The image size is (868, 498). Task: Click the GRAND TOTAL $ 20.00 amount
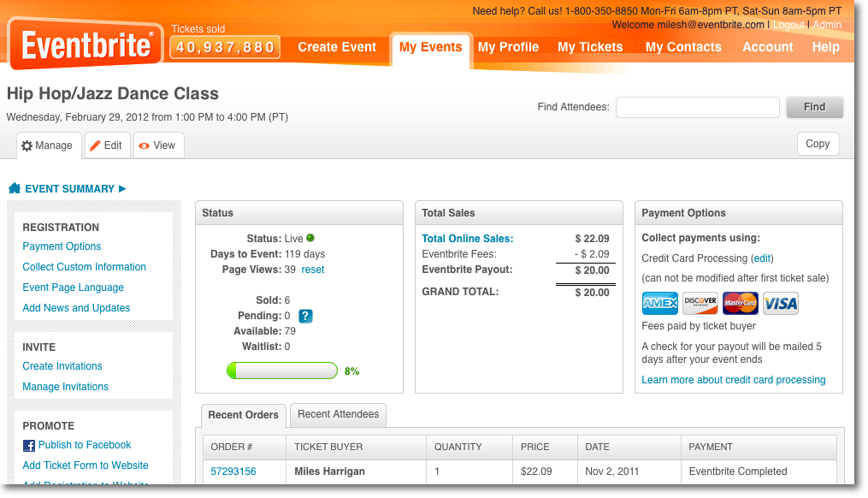coord(592,293)
